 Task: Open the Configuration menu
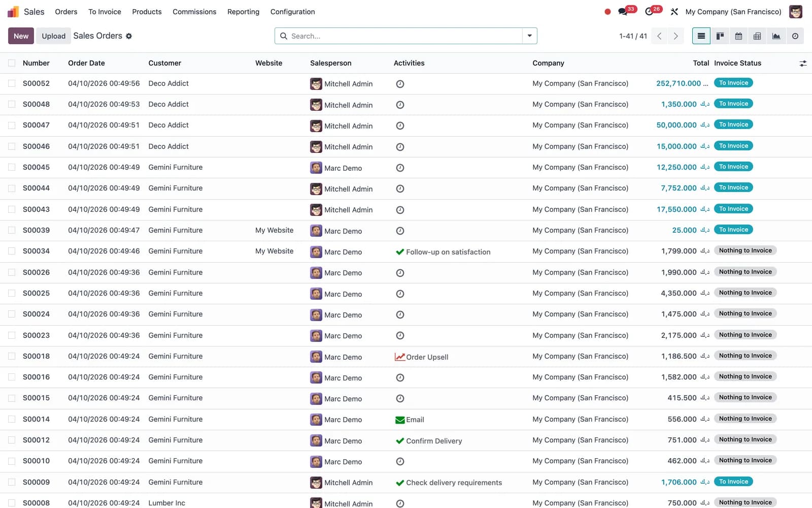(292, 12)
